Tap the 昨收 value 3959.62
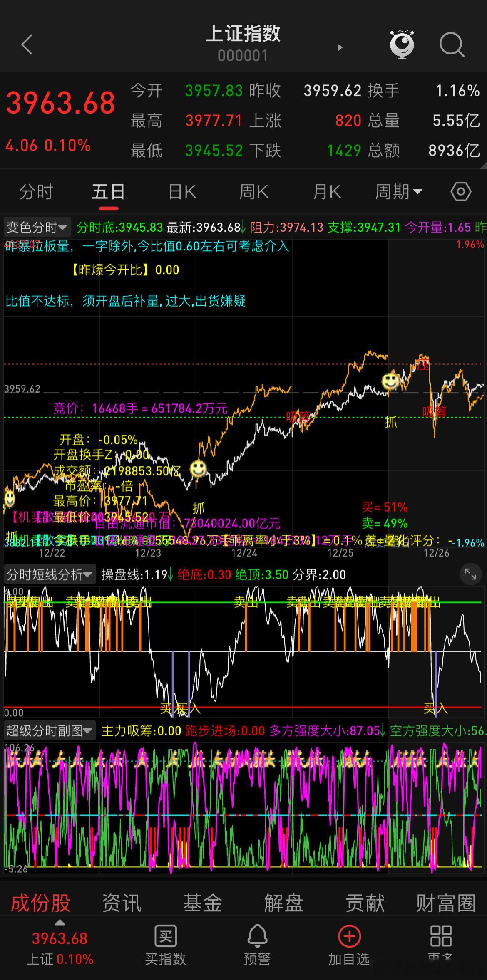The height and width of the screenshot is (980, 487). [x=332, y=90]
